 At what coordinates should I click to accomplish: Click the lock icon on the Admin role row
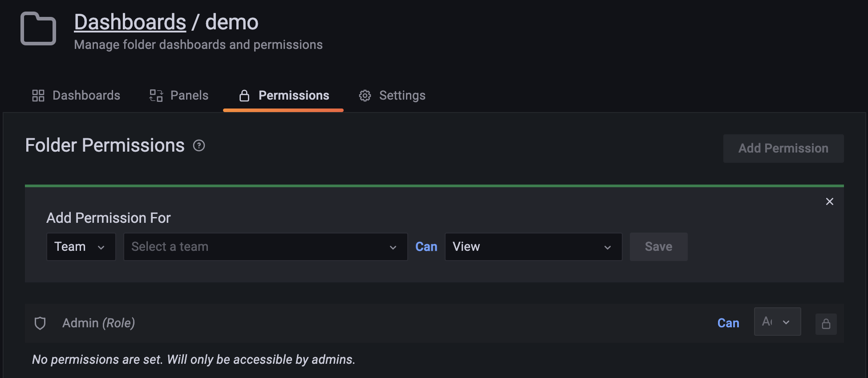[826, 323]
